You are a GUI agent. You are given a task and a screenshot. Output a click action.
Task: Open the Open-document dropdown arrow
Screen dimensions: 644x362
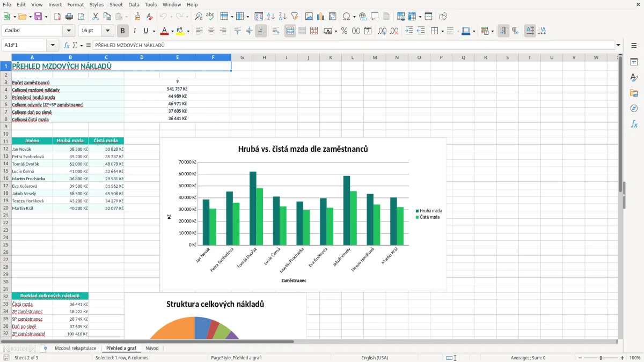[30, 17]
